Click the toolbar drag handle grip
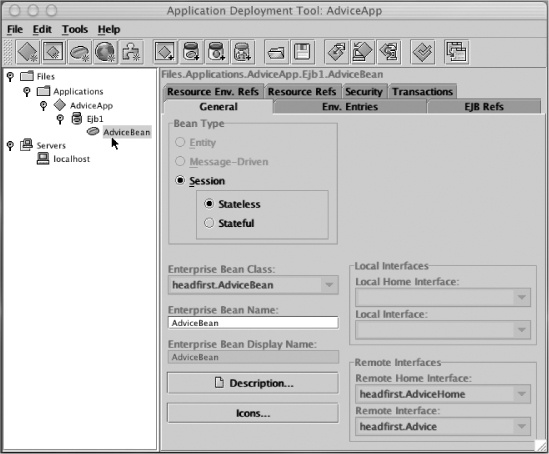549x454 pixels. point(8,52)
